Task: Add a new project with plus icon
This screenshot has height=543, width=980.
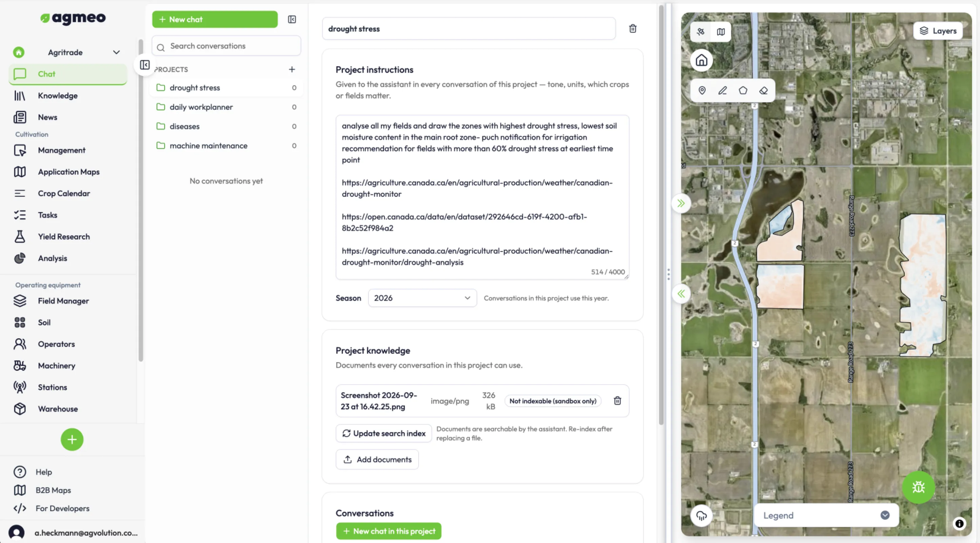Action: click(x=292, y=69)
